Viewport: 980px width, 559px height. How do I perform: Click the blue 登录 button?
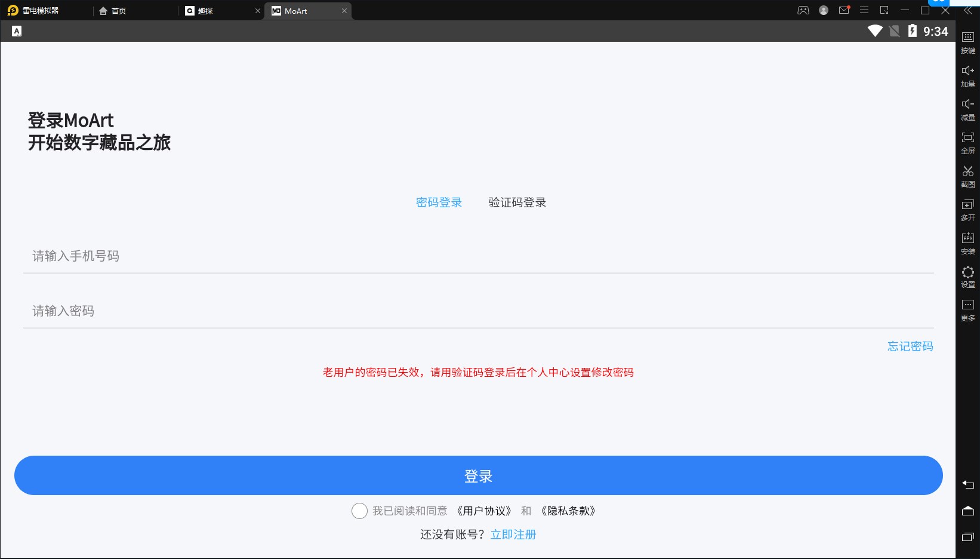[x=479, y=475]
